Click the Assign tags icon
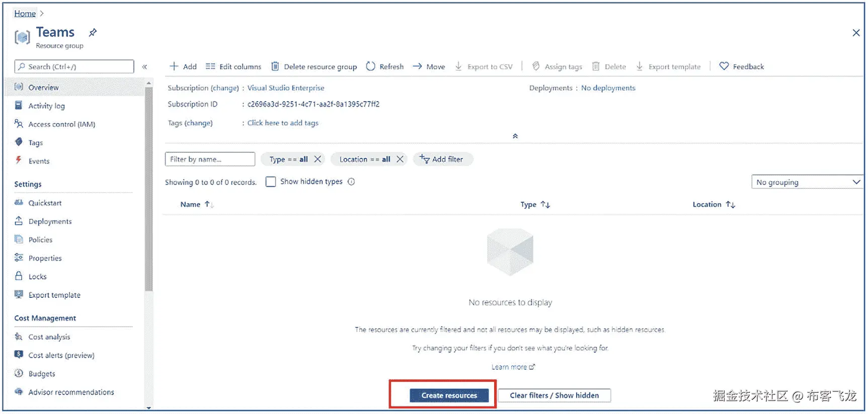 point(536,66)
